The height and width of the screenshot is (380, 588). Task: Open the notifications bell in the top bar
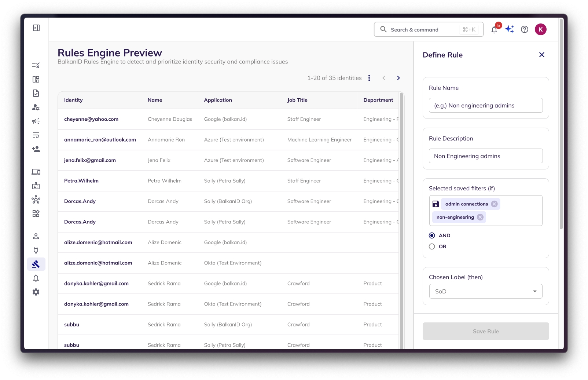494,30
